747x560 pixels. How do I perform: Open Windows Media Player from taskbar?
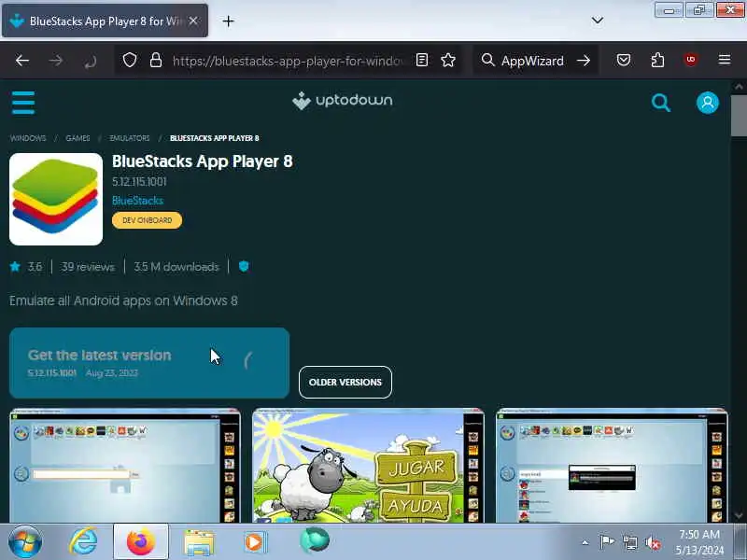click(x=255, y=542)
